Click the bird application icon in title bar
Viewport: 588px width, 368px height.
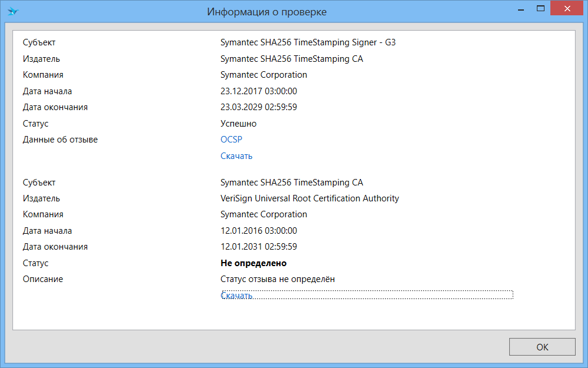[x=13, y=11]
